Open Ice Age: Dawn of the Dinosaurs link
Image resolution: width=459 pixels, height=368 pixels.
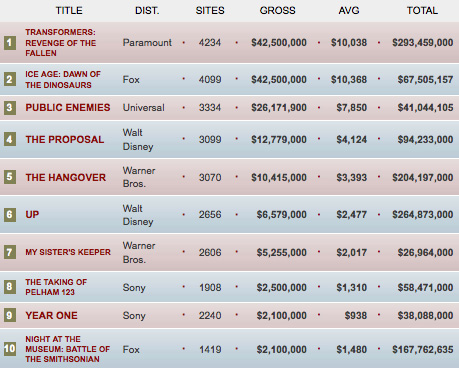coord(63,80)
